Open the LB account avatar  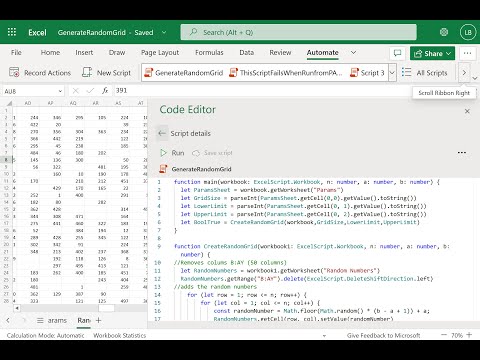[468, 32]
